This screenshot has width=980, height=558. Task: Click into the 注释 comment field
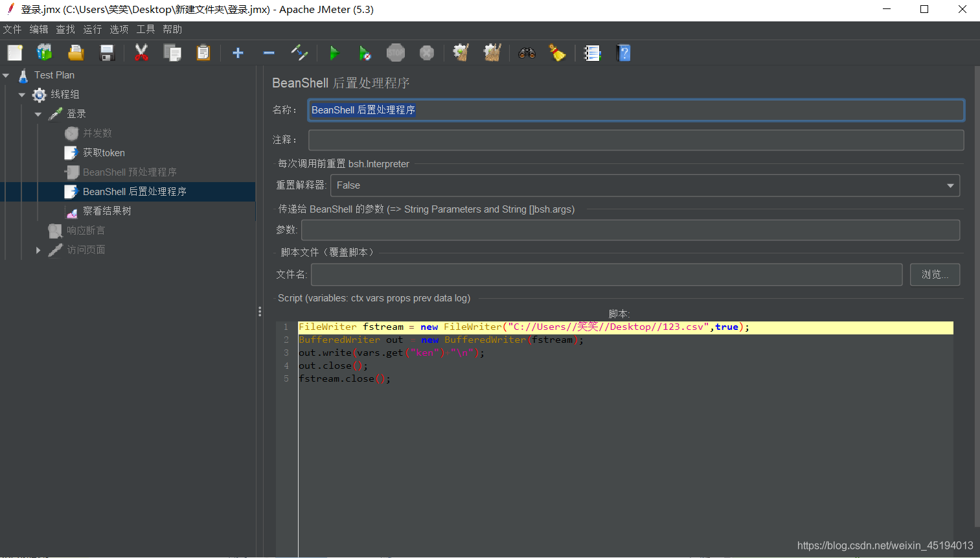pos(636,140)
